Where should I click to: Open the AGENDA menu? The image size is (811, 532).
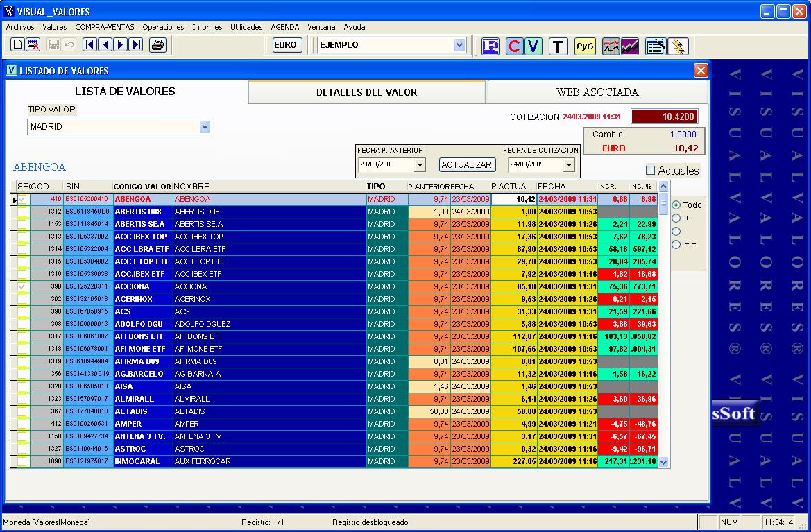(x=285, y=27)
